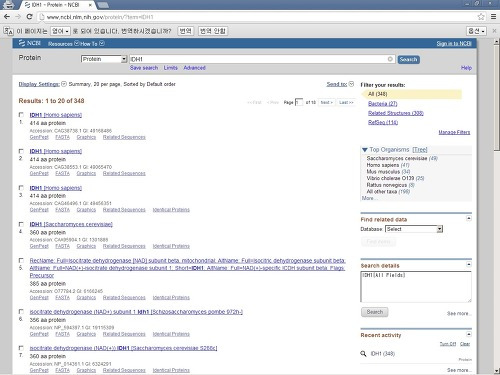Click Search details query text area
Viewport: 500px width, 375px height.
[416, 287]
